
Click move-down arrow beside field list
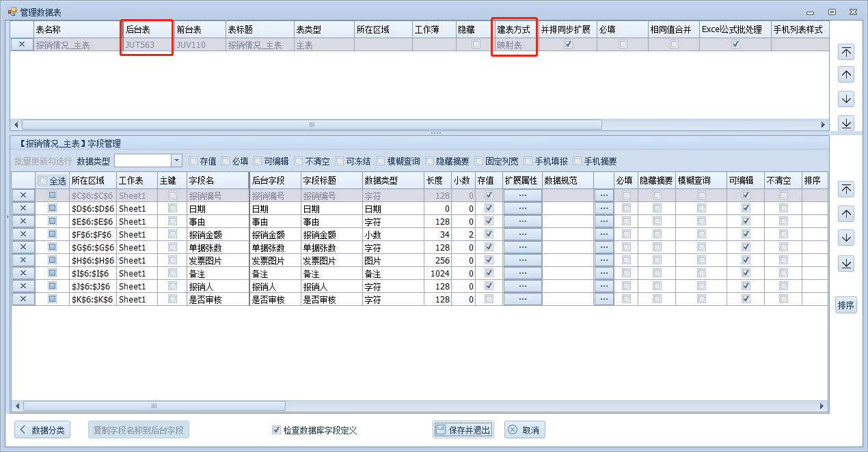click(846, 238)
